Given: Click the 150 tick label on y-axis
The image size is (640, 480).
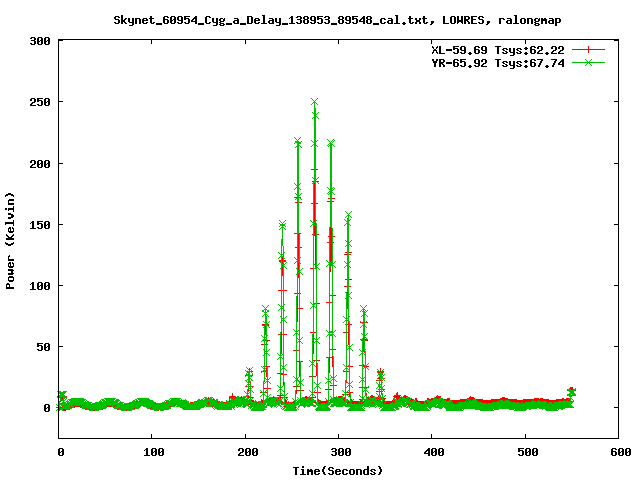Looking at the screenshot, I should 40,224.
